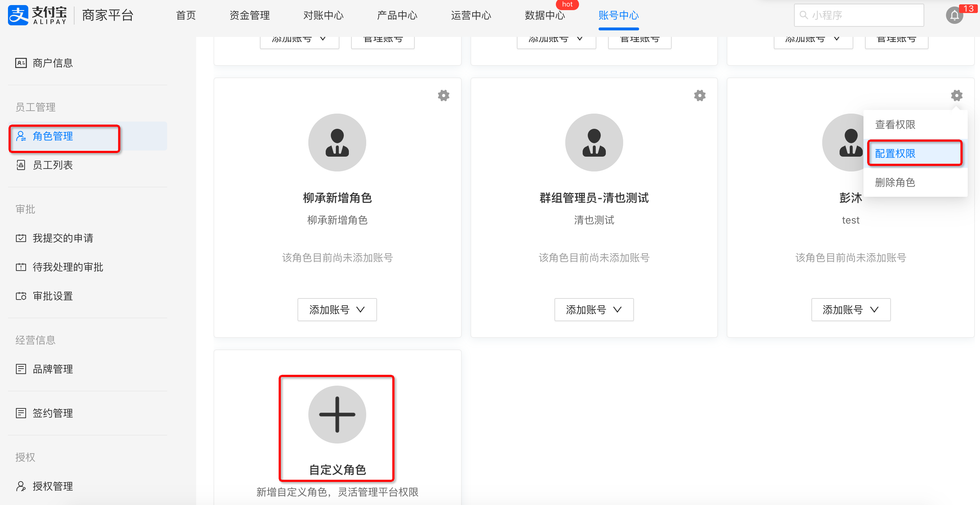This screenshot has width=980, height=505.
Task: Click the plus icon for 自定义角色
Action: pyautogui.click(x=337, y=414)
